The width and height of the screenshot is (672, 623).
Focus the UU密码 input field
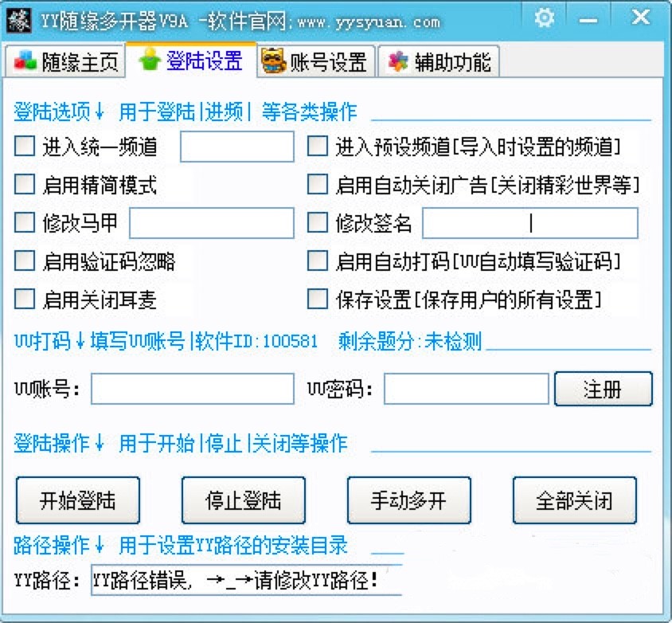point(467,389)
